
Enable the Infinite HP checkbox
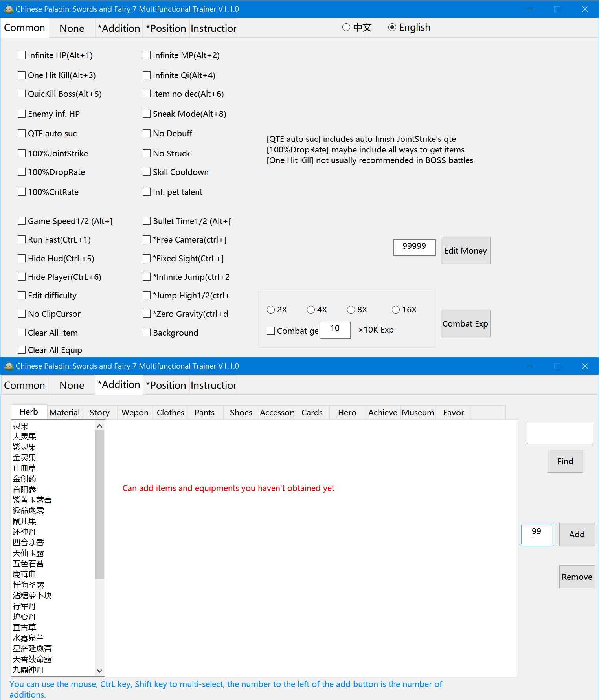[x=22, y=55]
